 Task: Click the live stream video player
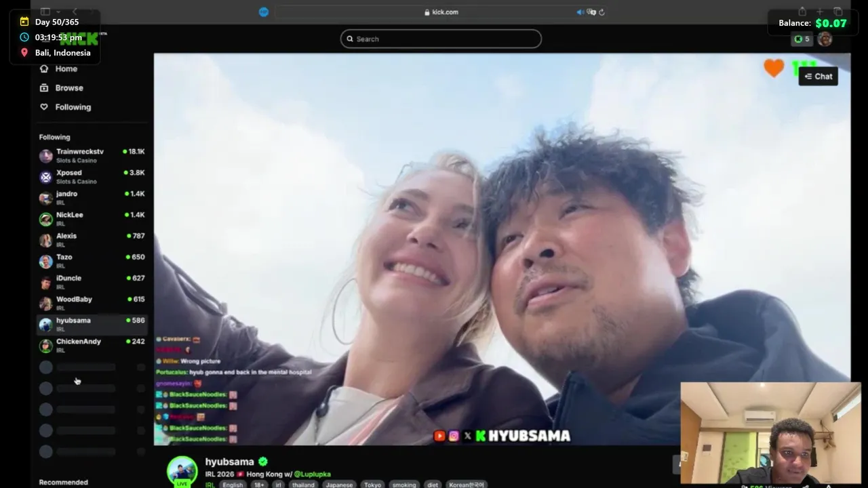pos(502,249)
